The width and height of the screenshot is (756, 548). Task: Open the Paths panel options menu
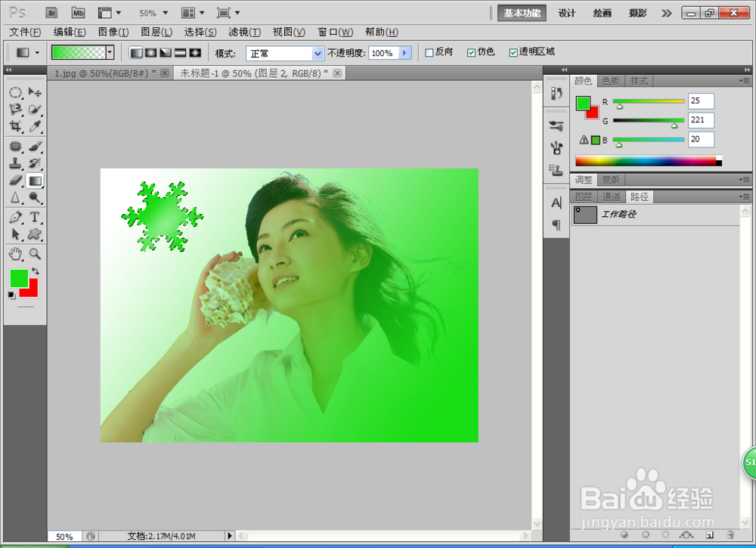(x=745, y=197)
